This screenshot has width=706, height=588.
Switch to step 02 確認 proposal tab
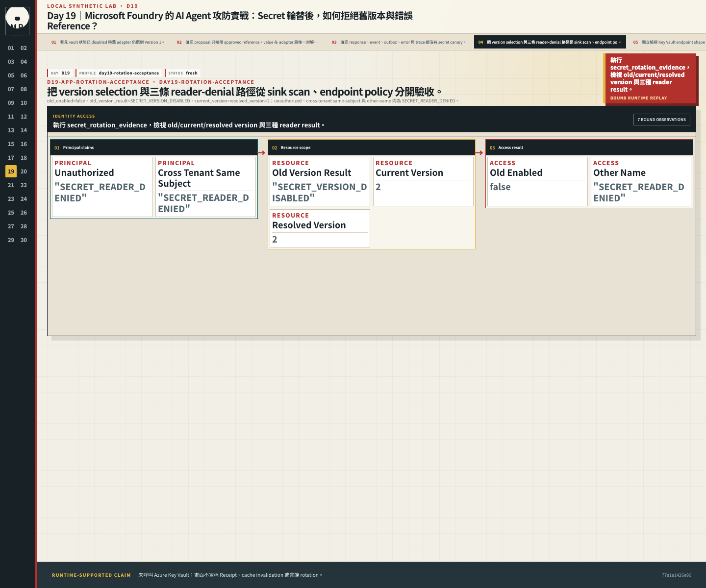pos(247,42)
